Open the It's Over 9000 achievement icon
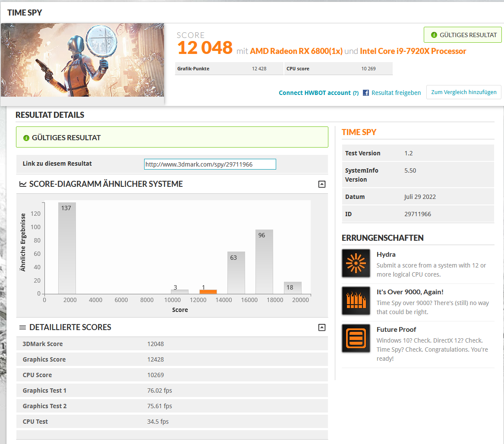 click(x=356, y=301)
